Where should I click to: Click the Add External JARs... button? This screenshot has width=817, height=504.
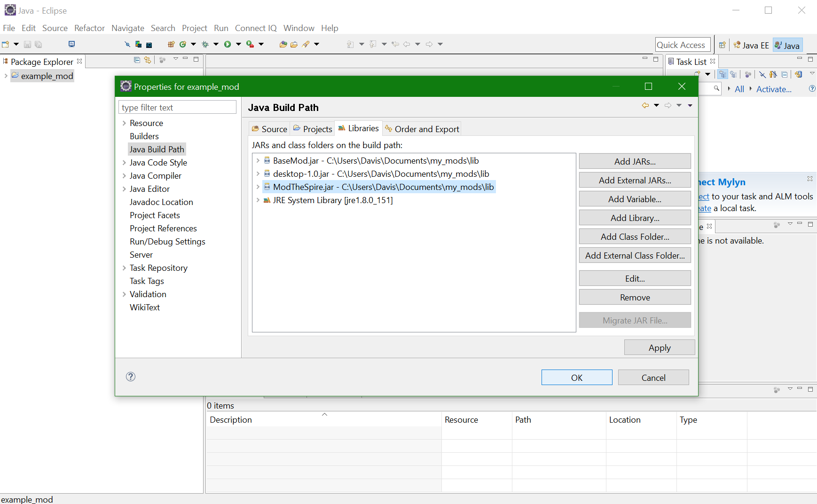[635, 180]
